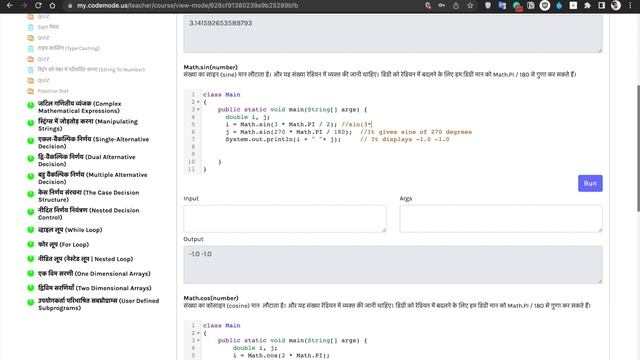Collapse line 2 fold arrow in Math.cos editor
Viewport: 640px width, 360px height.
click(x=198, y=333)
